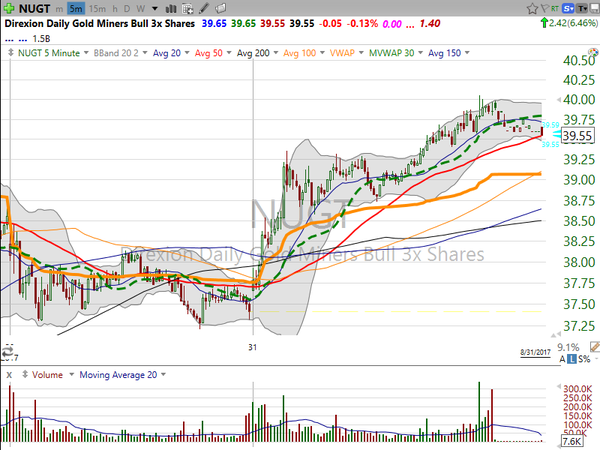Click the flag symbol icon

pos(545,8)
